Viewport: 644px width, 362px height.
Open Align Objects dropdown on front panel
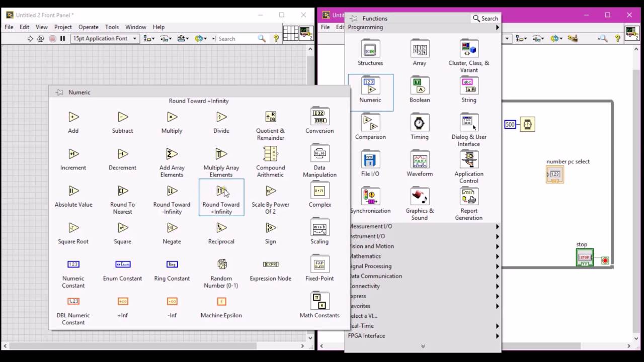(x=149, y=39)
